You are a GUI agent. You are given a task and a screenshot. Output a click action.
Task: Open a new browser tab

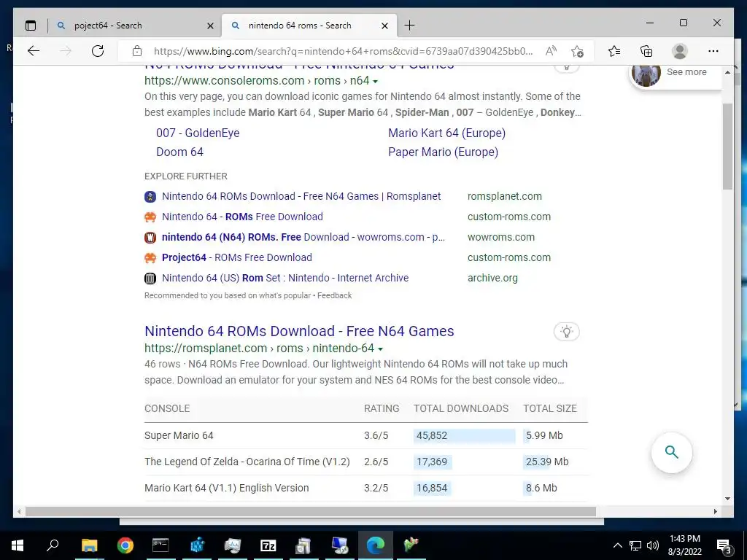coord(409,26)
